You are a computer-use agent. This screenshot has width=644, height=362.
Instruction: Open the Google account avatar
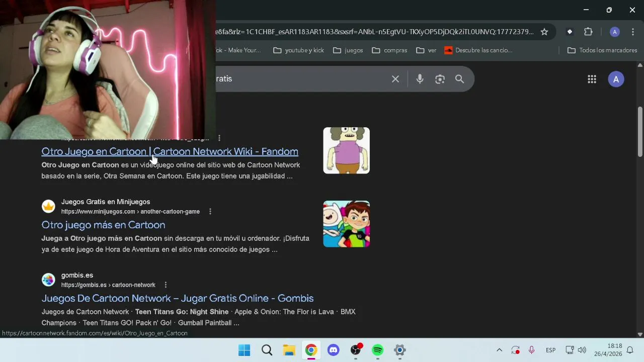pyautogui.click(x=616, y=79)
